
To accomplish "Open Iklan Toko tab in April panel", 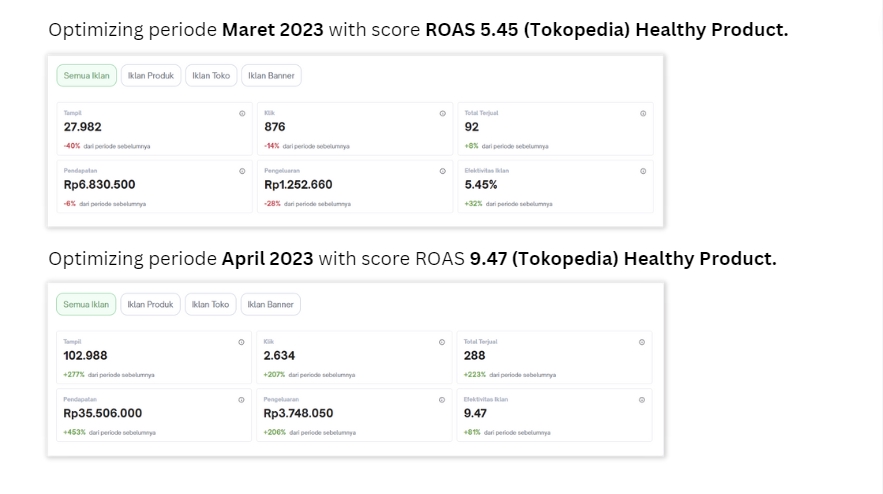I will coord(210,305).
